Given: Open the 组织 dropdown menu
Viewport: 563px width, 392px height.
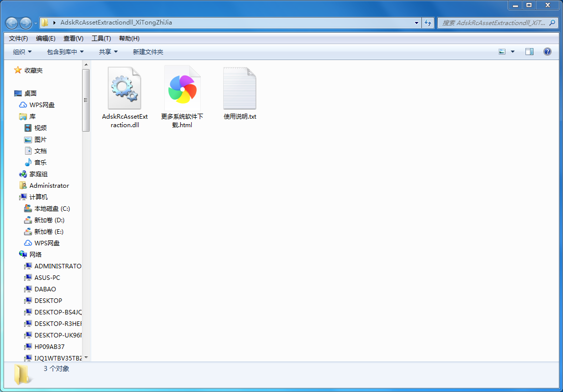Looking at the screenshot, I should coord(22,52).
